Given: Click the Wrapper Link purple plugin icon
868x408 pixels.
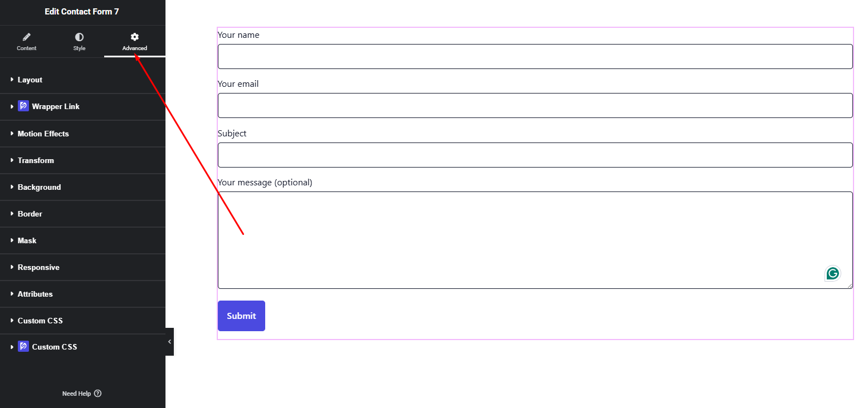Looking at the screenshot, I should tap(23, 106).
